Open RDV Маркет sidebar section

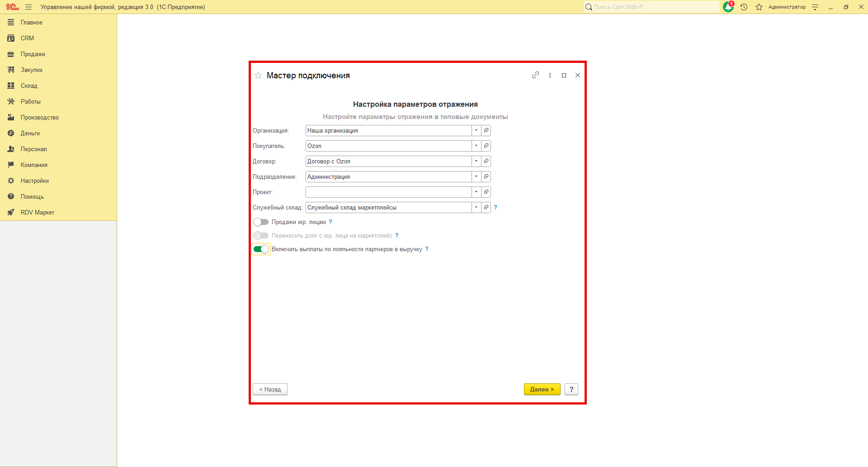click(37, 212)
